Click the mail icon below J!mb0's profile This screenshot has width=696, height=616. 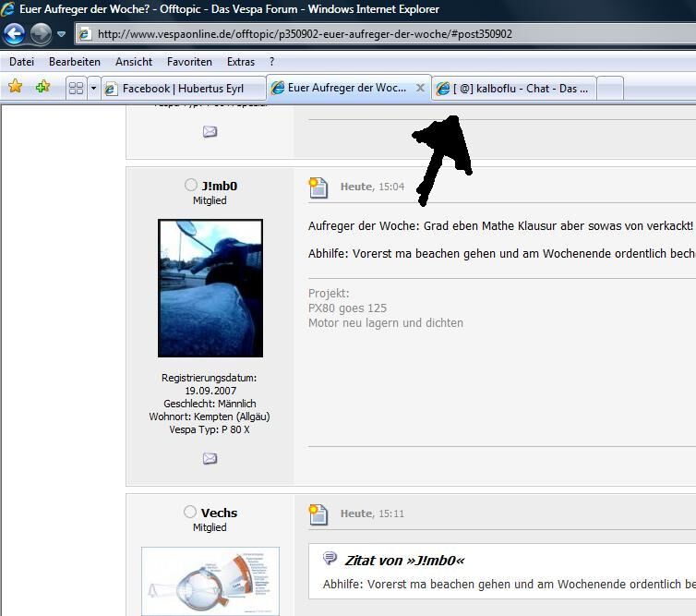coord(210,458)
